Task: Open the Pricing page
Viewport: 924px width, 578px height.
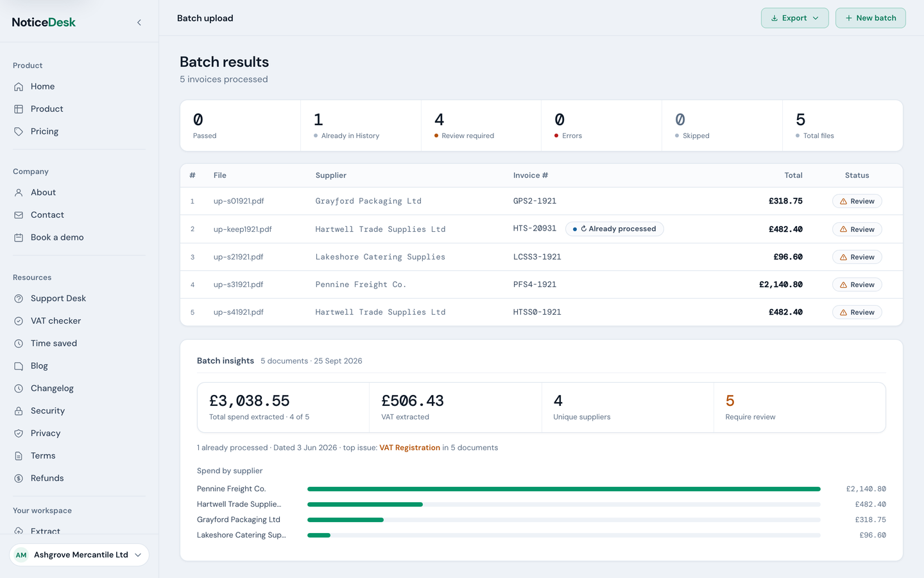Action: pos(44,132)
